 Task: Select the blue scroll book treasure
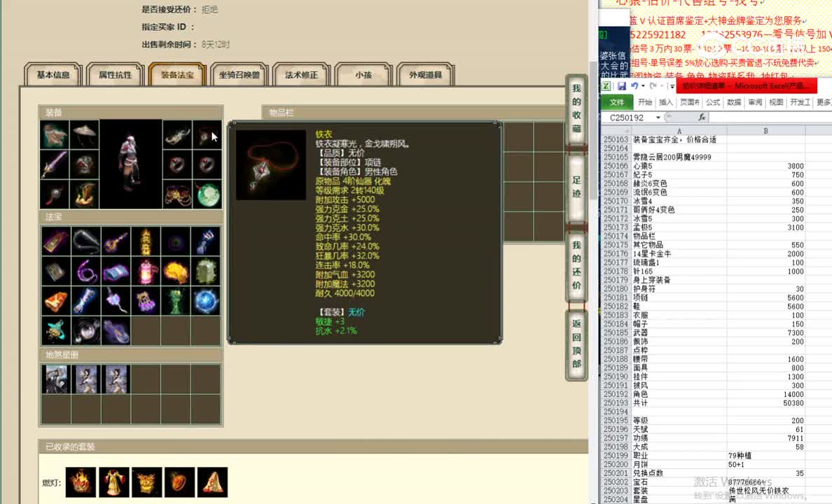pos(116,272)
